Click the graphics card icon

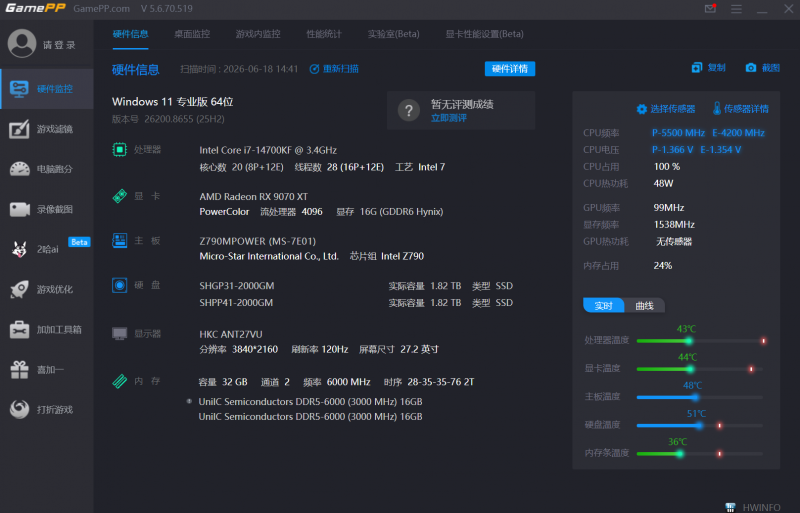(x=119, y=196)
